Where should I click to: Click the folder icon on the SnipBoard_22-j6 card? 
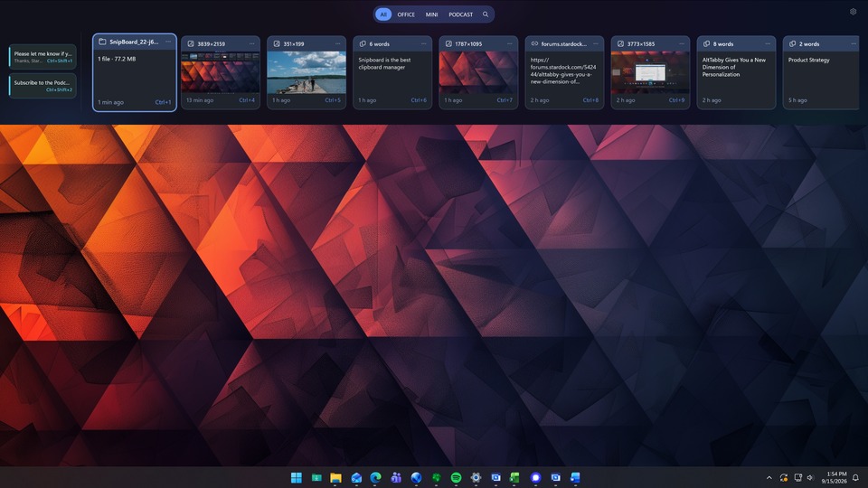[102, 42]
